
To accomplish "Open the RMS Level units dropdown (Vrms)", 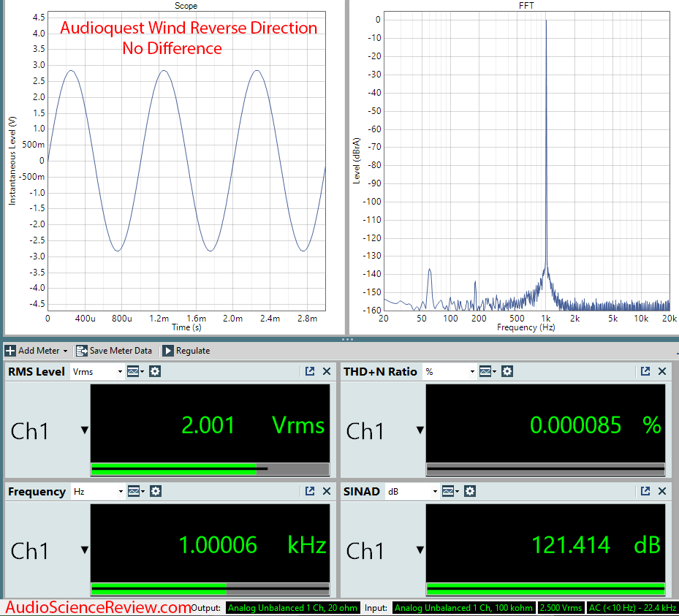I will (97, 372).
